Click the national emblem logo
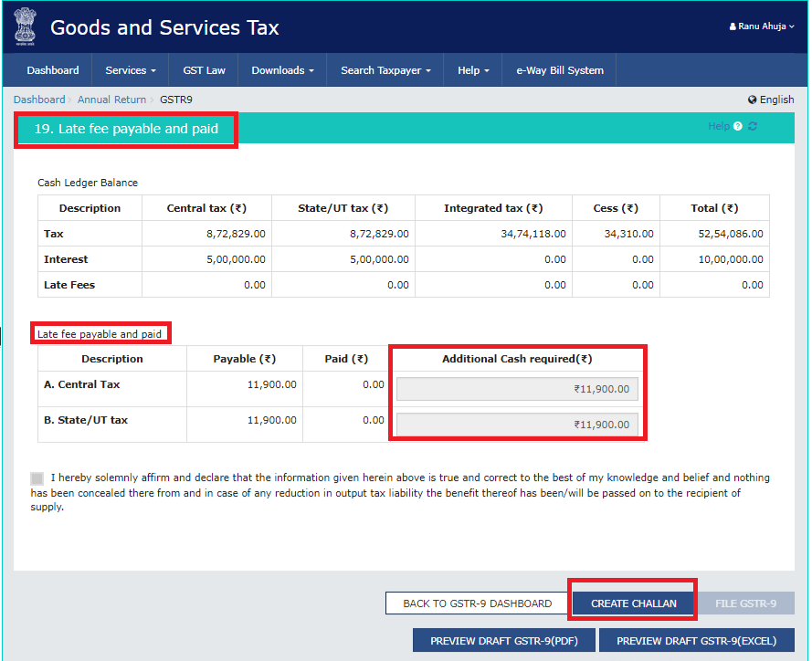Image resolution: width=812 pixels, height=661 pixels. (25, 26)
